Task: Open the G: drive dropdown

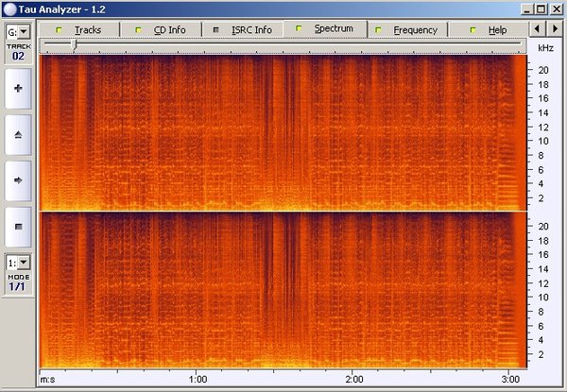Action: [x=24, y=32]
